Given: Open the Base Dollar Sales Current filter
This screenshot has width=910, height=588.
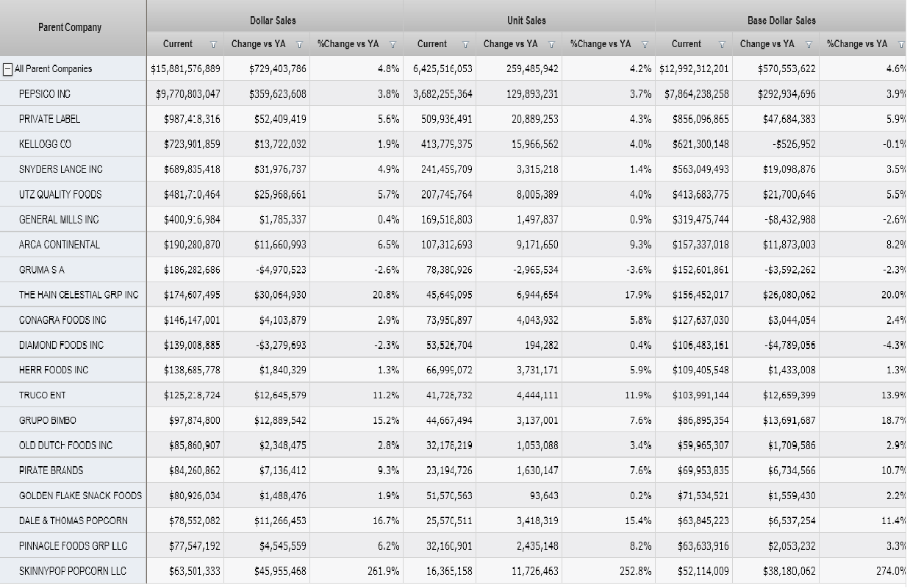Looking at the screenshot, I should pyautogui.click(x=721, y=45).
